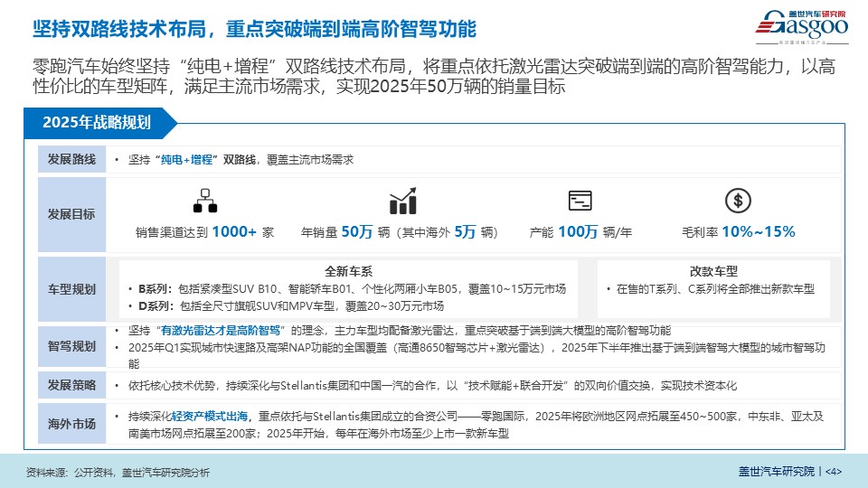Click the 轻资产模式出海 blue text
The height and width of the screenshot is (488, 868).
click(210, 416)
